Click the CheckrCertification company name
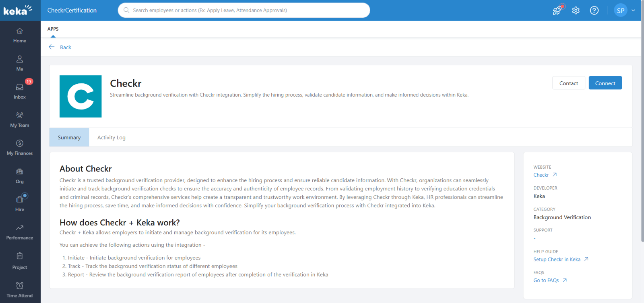The width and height of the screenshot is (644, 303). pos(72,10)
